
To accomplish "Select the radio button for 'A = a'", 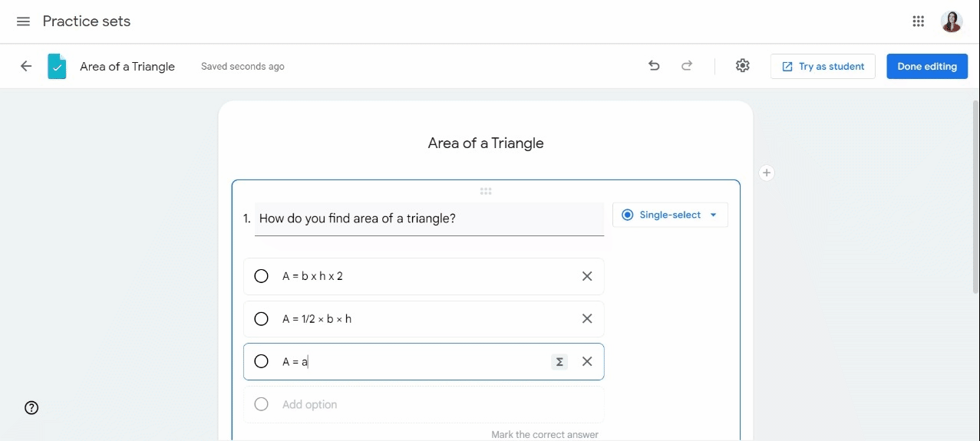I will [x=261, y=362].
